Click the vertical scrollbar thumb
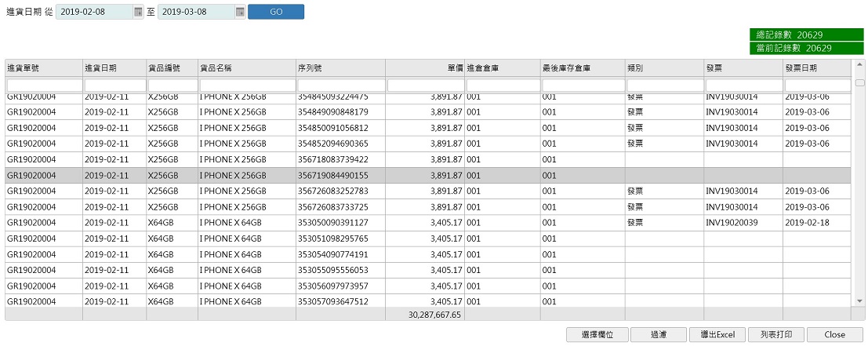The width and height of the screenshot is (868, 346). [x=859, y=83]
